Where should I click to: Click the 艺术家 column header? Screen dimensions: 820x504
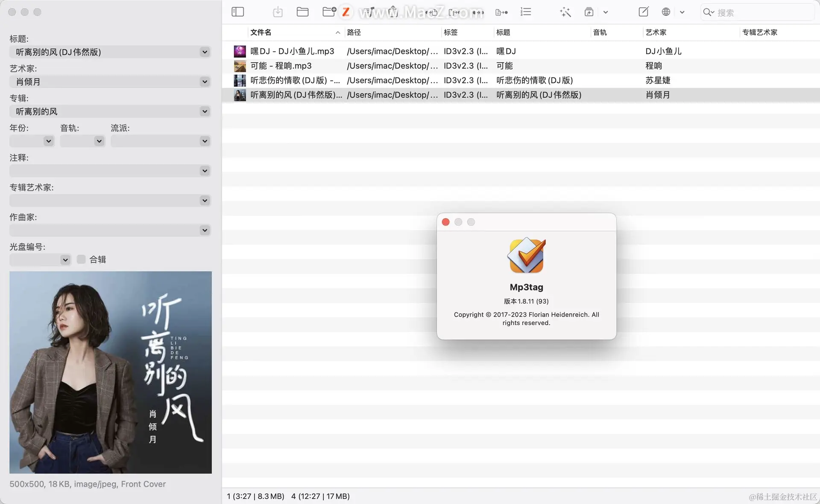[x=656, y=32]
